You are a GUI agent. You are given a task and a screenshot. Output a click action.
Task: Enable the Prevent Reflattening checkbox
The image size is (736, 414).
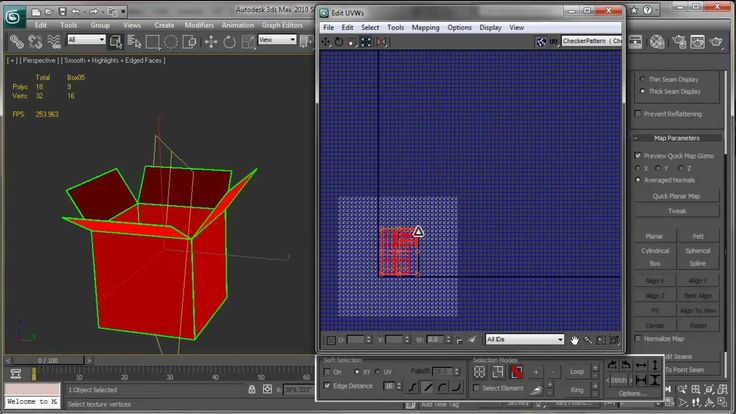pos(636,113)
